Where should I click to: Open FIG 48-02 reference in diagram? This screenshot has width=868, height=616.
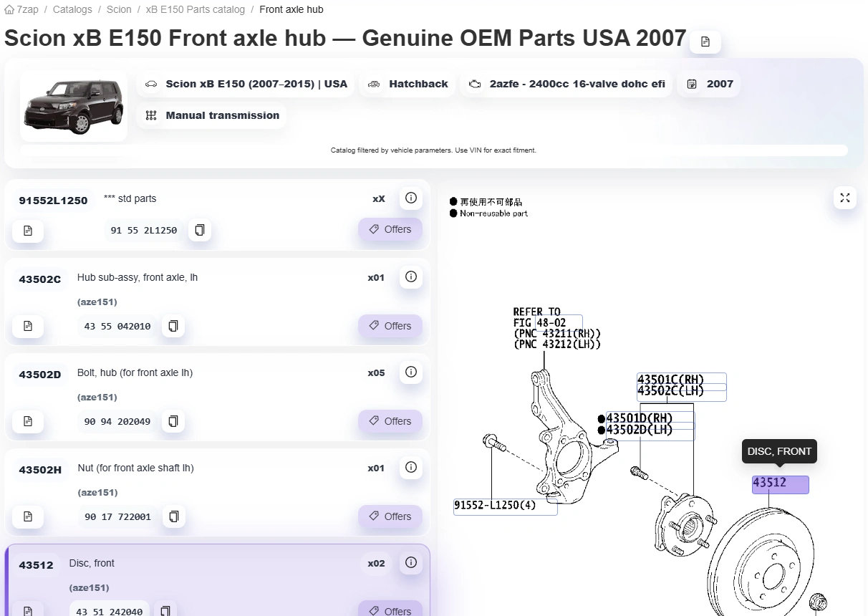coord(559,322)
